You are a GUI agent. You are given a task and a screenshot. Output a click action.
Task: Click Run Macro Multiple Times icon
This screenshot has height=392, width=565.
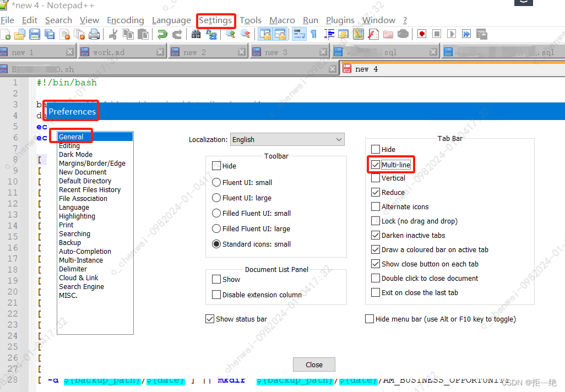click(x=466, y=34)
